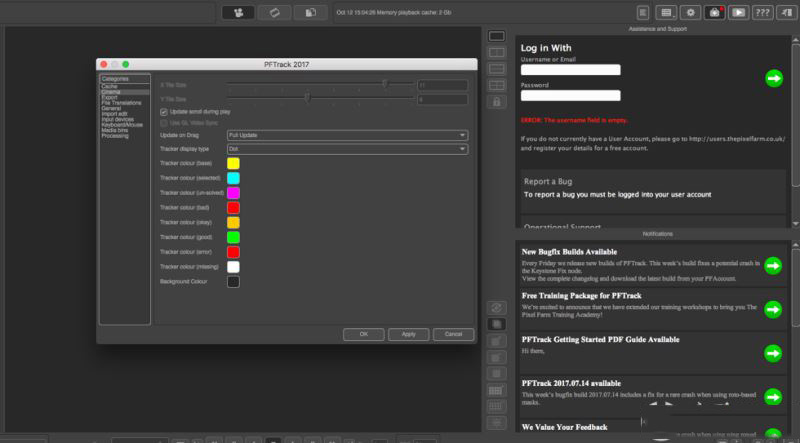The height and width of the screenshot is (443, 800).
Task: Change selected tracker colour cyan swatch
Action: (233, 178)
